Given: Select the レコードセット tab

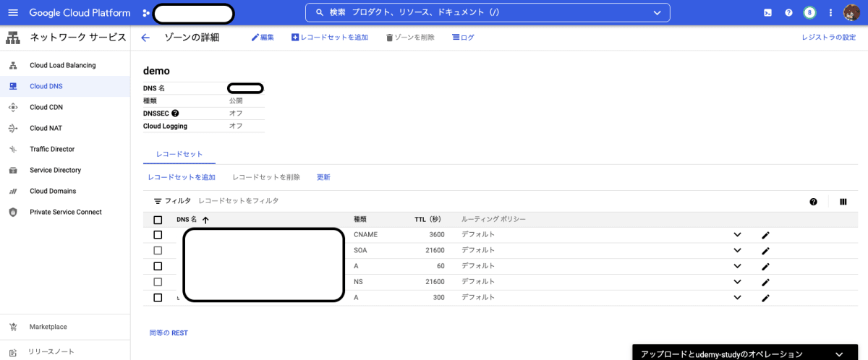Looking at the screenshot, I should coord(179,154).
